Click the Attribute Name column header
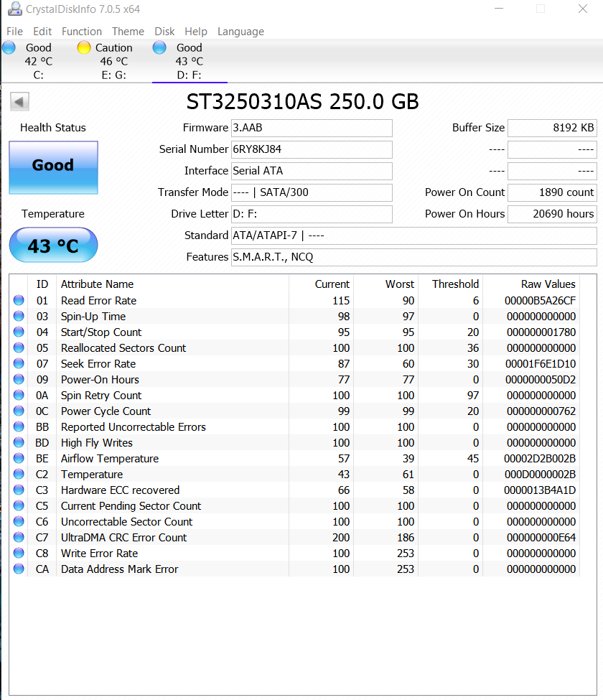Screen dimensions: 603x700 [172, 284]
